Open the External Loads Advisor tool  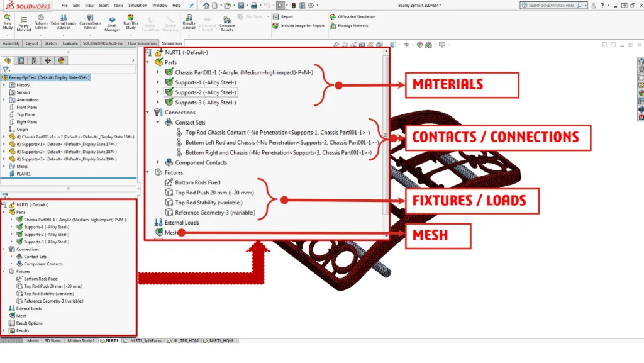[x=64, y=22]
